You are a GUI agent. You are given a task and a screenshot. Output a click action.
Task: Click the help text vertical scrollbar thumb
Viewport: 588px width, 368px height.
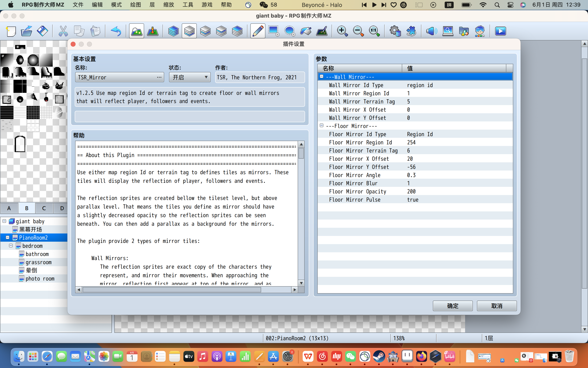pyautogui.click(x=301, y=154)
